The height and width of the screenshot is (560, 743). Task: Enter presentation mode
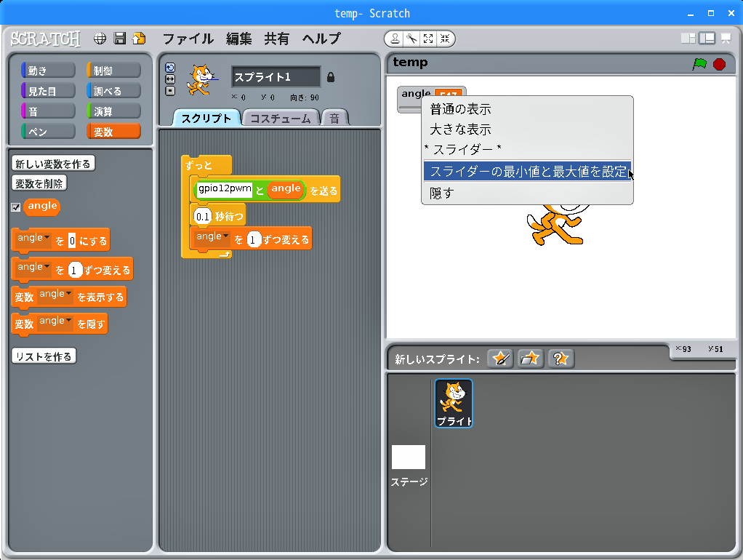726,39
